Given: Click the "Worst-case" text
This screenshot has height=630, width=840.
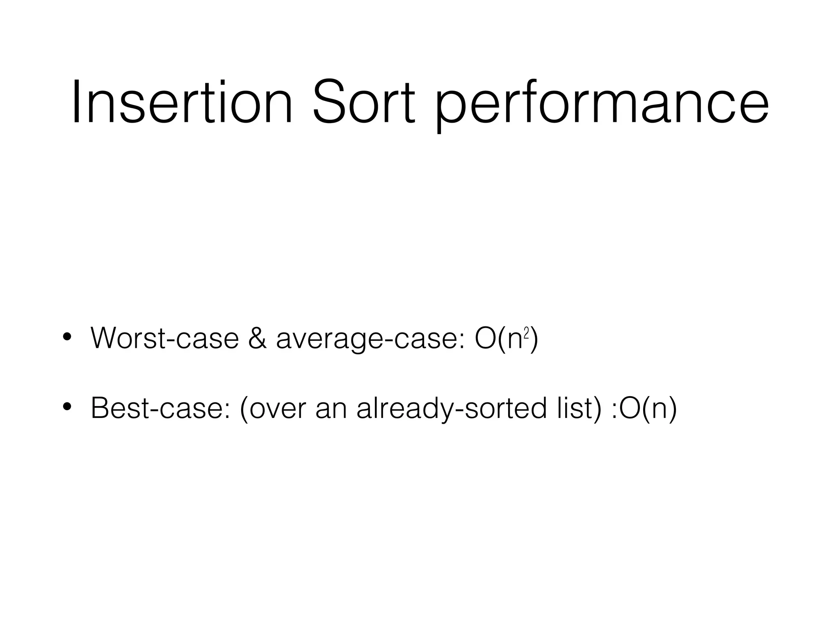Looking at the screenshot, I should [165, 338].
